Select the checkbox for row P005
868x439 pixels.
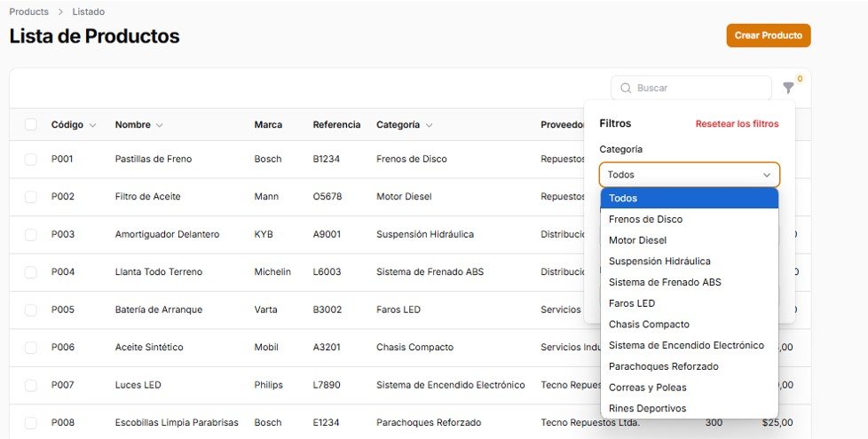point(31,310)
